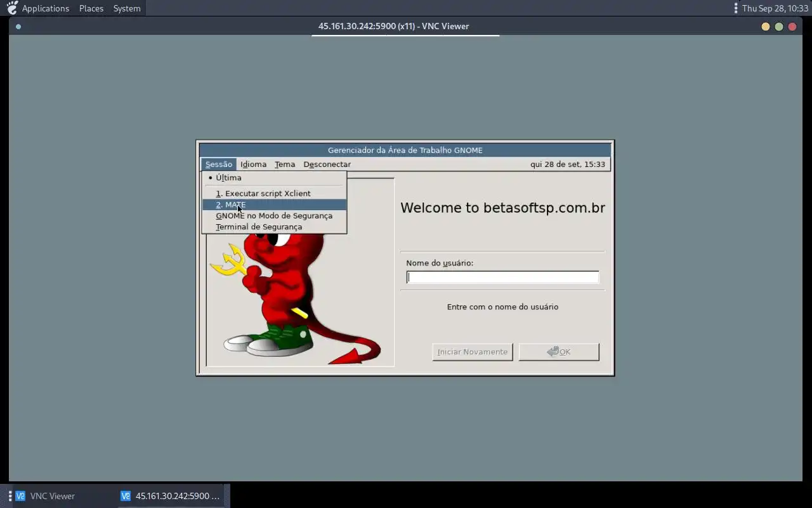Choose Executar script Xclient session
The width and height of the screenshot is (812, 508).
[274, 194]
